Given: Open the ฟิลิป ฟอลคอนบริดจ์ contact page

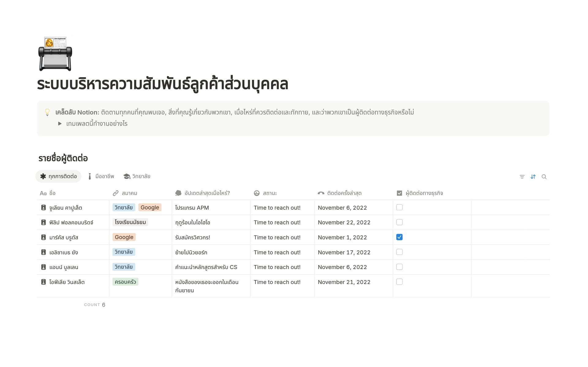Looking at the screenshot, I should pyautogui.click(x=71, y=223).
